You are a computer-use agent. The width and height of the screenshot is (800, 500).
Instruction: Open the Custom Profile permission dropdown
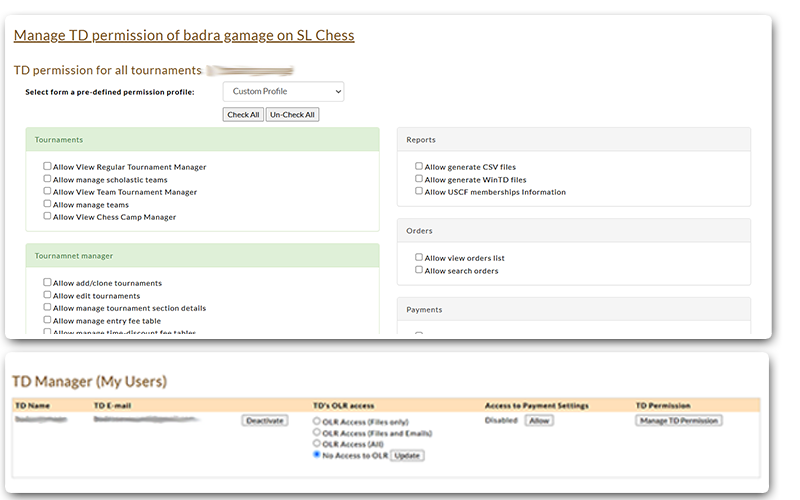coord(283,92)
